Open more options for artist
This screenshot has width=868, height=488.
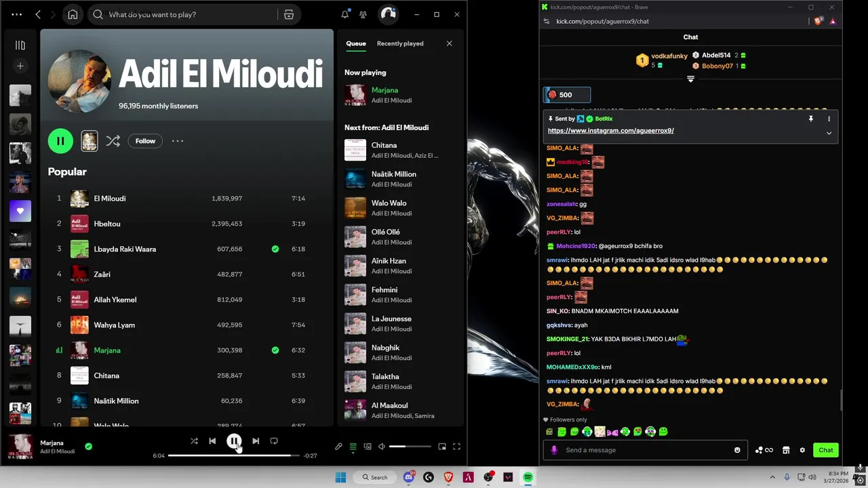pyautogui.click(x=178, y=141)
